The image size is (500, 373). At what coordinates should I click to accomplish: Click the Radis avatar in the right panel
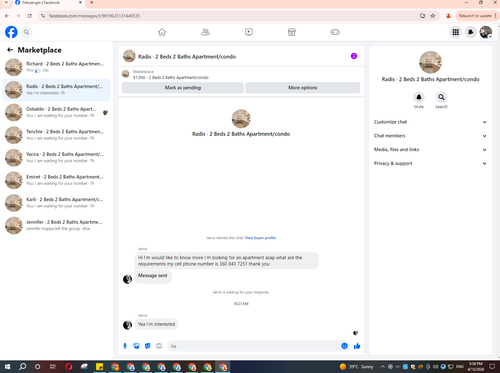point(430,62)
